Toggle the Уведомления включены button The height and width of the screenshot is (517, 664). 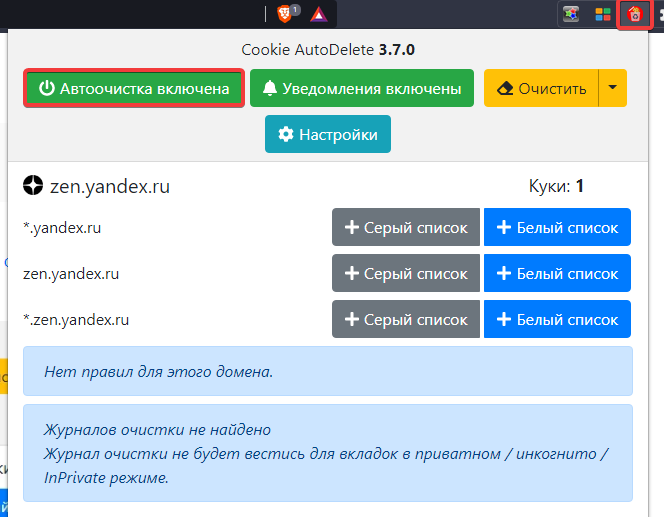(362, 88)
